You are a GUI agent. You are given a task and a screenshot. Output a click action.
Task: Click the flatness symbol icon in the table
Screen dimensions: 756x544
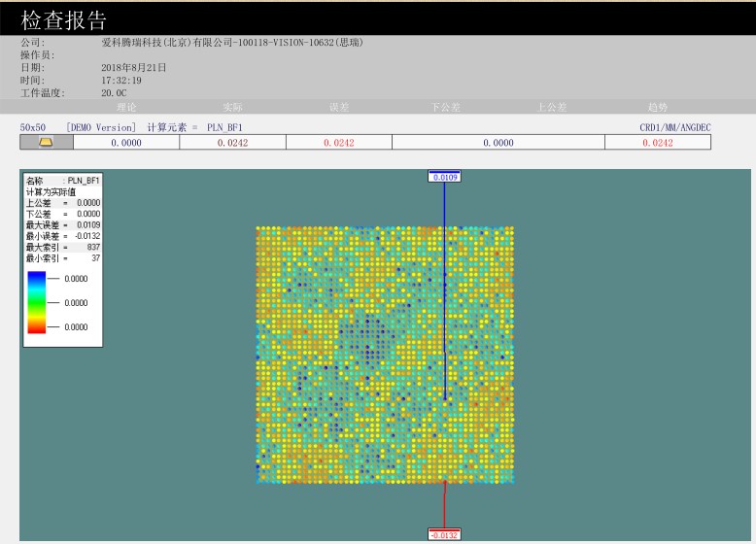pos(46,143)
